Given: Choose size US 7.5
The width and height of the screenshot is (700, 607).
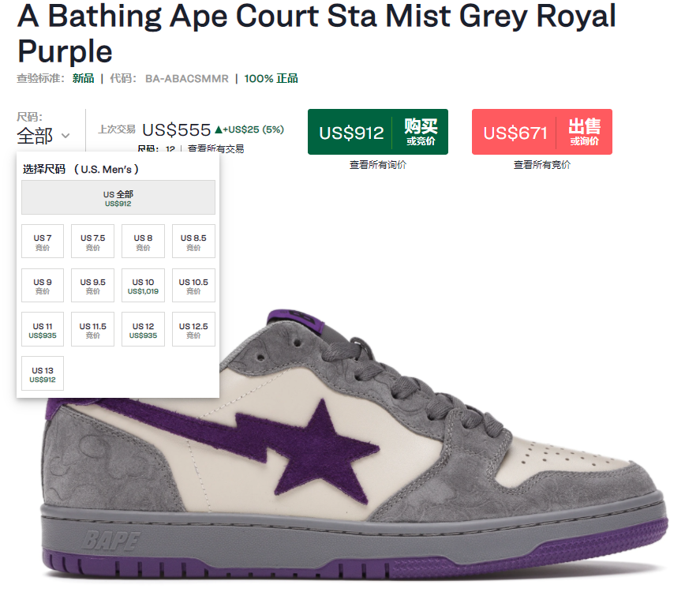Looking at the screenshot, I should (x=93, y=242).
